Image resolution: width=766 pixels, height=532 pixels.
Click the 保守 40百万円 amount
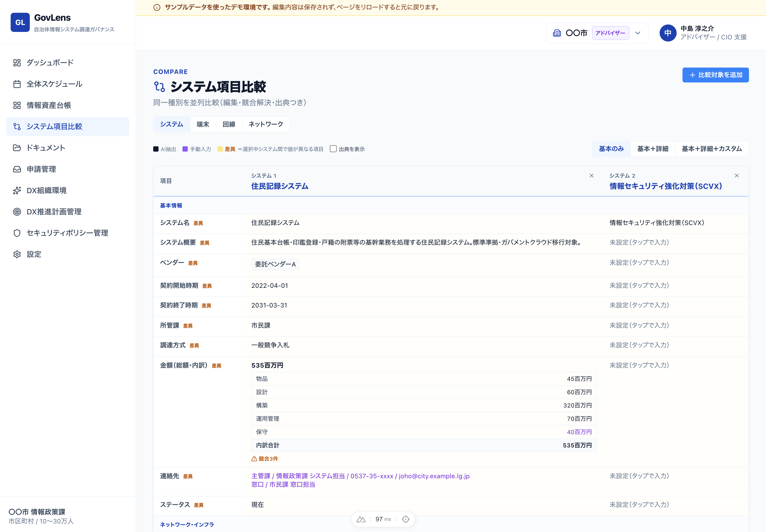click(x=579, y=432)
